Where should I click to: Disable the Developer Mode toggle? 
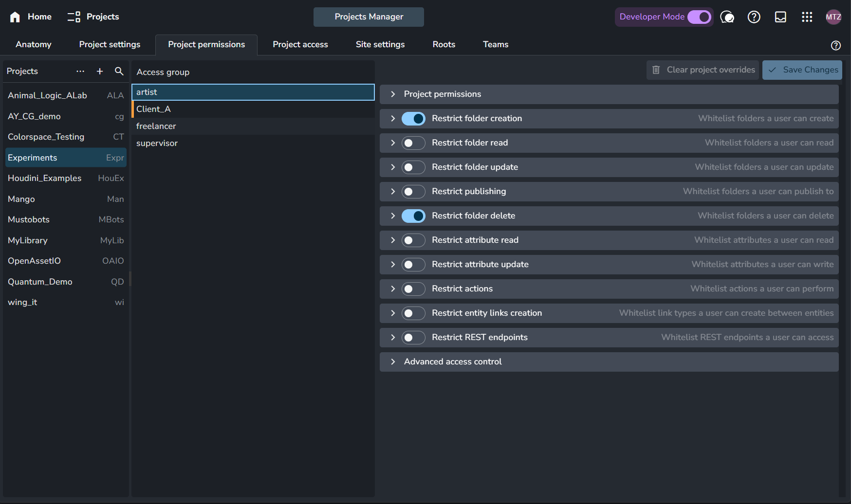pos(699,17)
